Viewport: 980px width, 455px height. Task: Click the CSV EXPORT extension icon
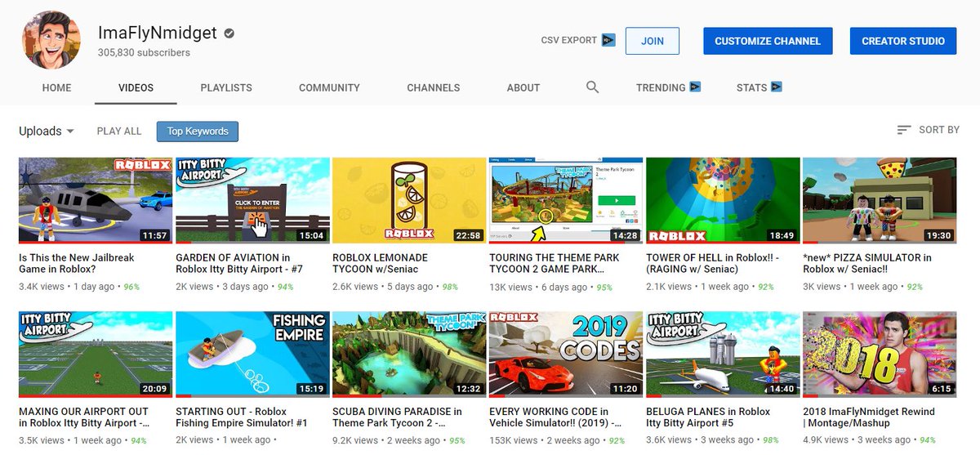point(608,40)
